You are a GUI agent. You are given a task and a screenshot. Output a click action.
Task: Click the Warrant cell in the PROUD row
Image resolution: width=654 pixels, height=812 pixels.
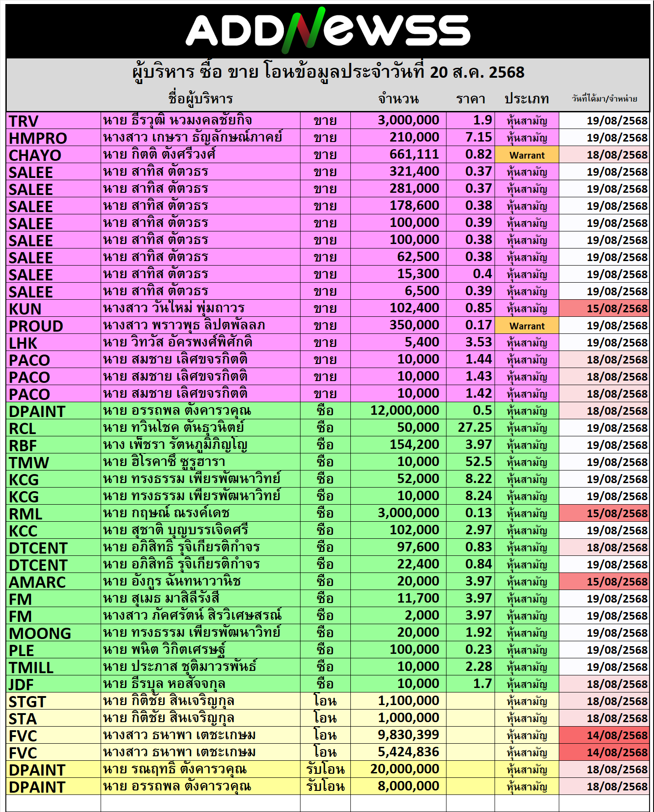[x=527, y=326]
